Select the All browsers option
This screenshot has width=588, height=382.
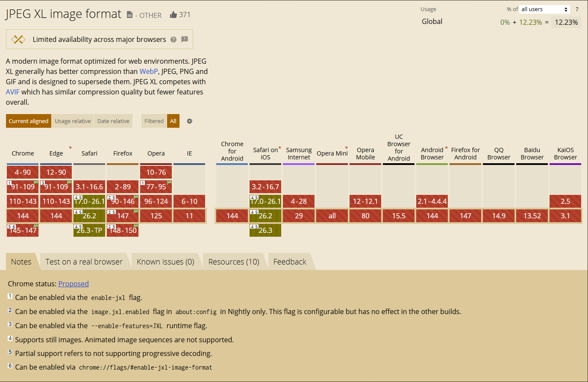pyautogui.click(x=173, y=121)
